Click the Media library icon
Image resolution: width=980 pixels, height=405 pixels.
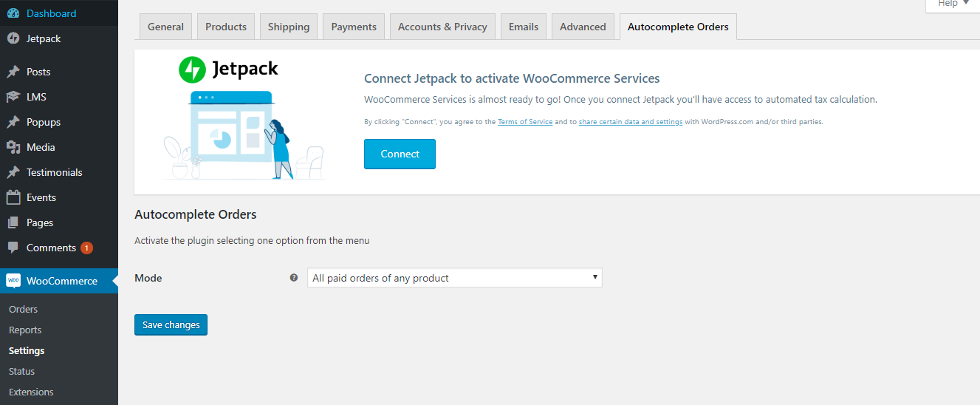pos(13,148)
